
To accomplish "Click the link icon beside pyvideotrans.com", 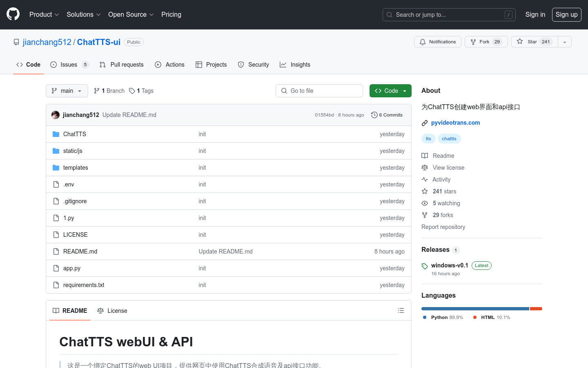I will tap(425, 123).
